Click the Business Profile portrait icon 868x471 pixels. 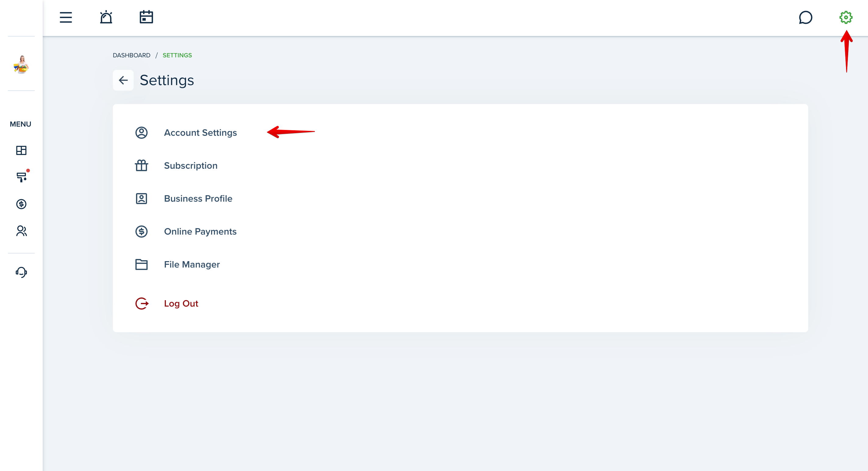142,199
